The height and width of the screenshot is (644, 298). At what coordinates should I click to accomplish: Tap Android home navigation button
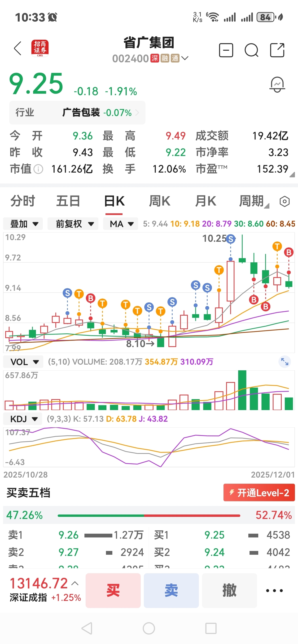(149, 629)
